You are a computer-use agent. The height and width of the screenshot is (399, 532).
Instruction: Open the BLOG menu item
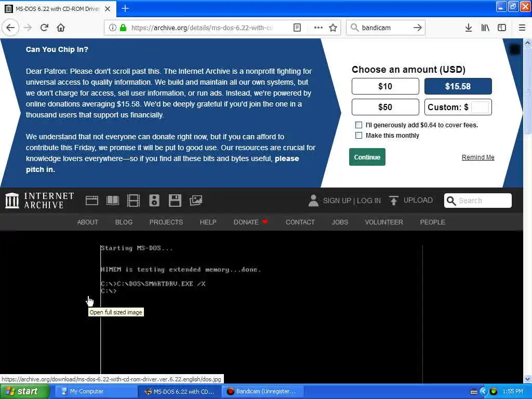click(124, 222)
